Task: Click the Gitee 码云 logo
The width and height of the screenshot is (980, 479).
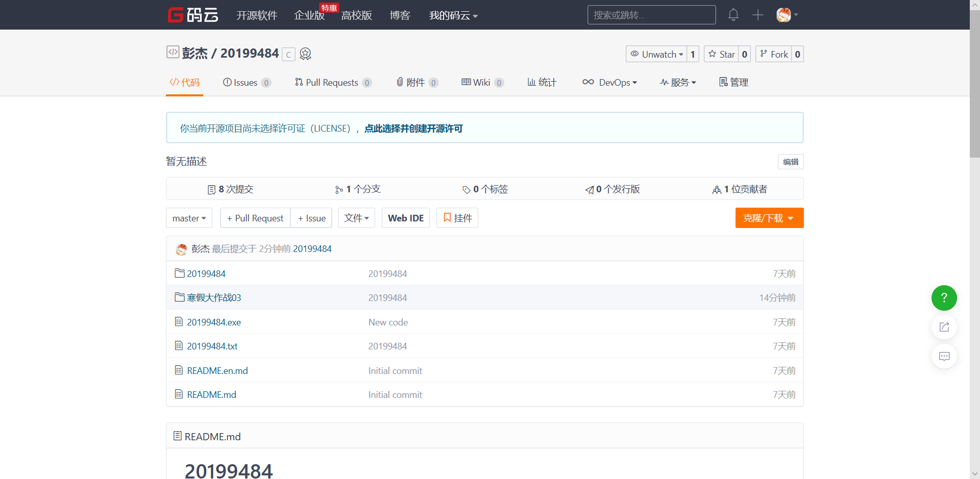Action: click(193, 15)
